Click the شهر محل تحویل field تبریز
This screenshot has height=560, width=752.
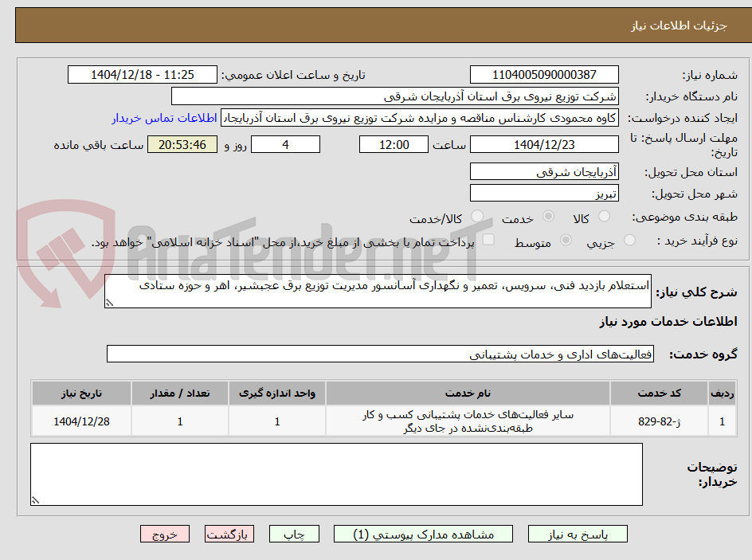click(x=544, y=194)
